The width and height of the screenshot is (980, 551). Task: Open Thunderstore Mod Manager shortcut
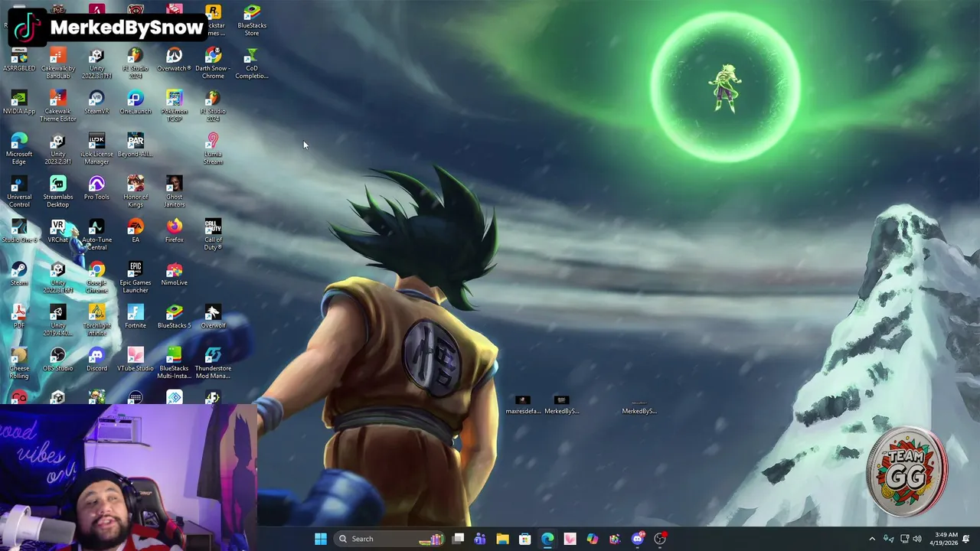[x=213, y=364]
